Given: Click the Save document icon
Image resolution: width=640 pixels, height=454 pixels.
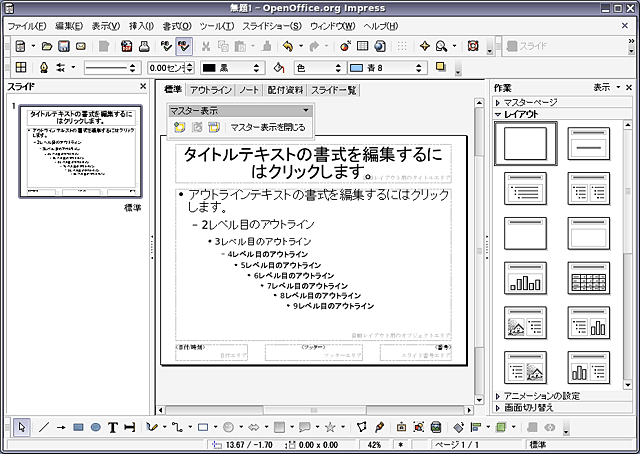Looking at the screenshot, I should pyautogui.click(x=65, y=46).
